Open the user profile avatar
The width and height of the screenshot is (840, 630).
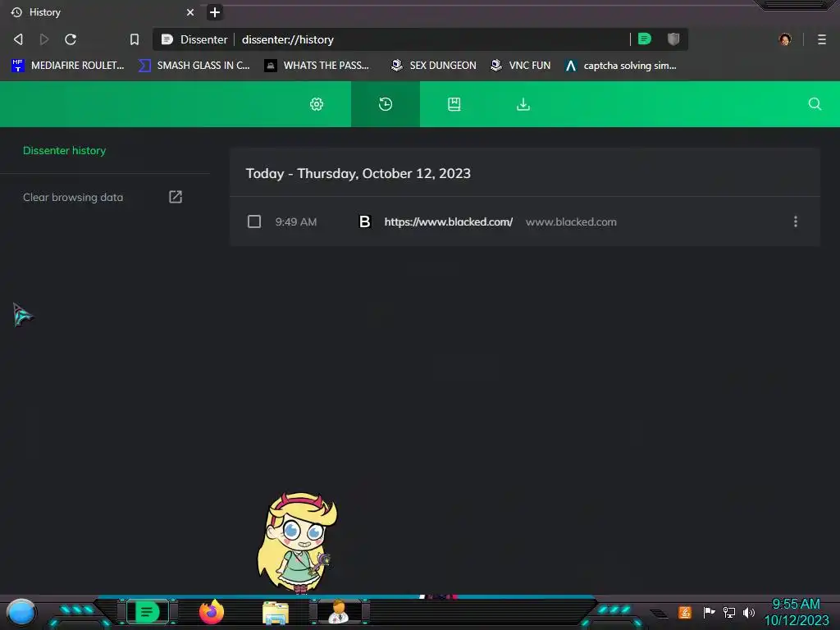pos(785,39)
